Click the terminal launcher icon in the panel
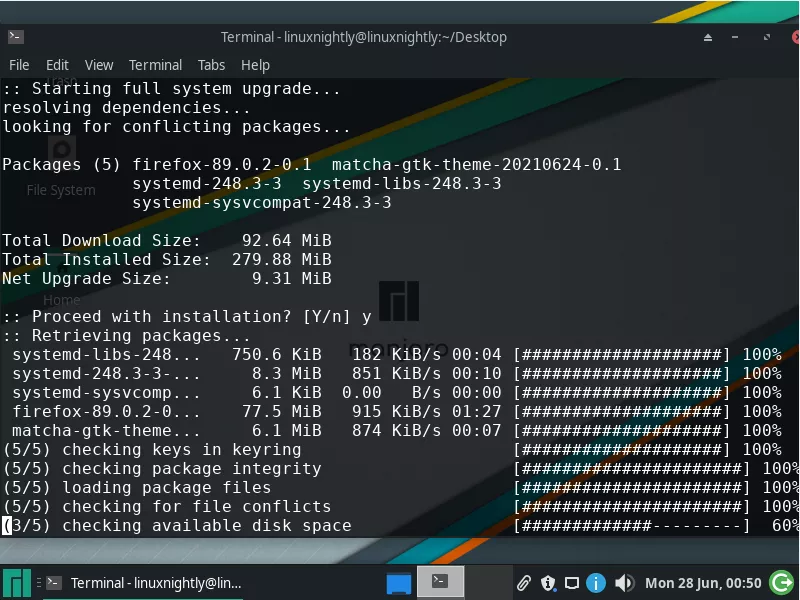 [x=440, y=582]
